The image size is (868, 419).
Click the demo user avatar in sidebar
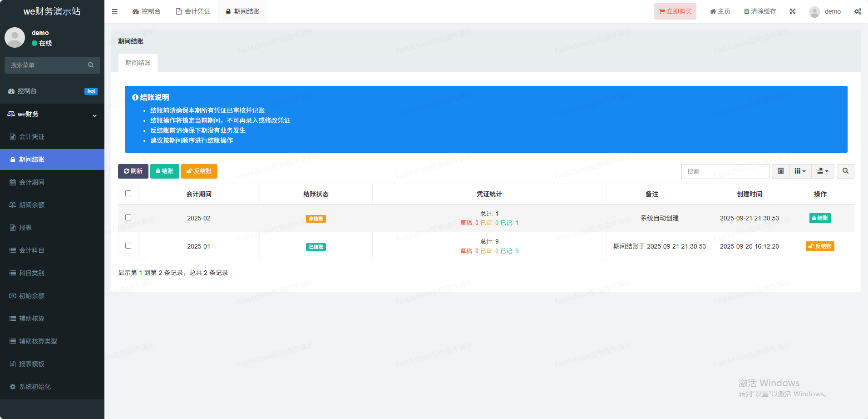[x=15, y=38]
